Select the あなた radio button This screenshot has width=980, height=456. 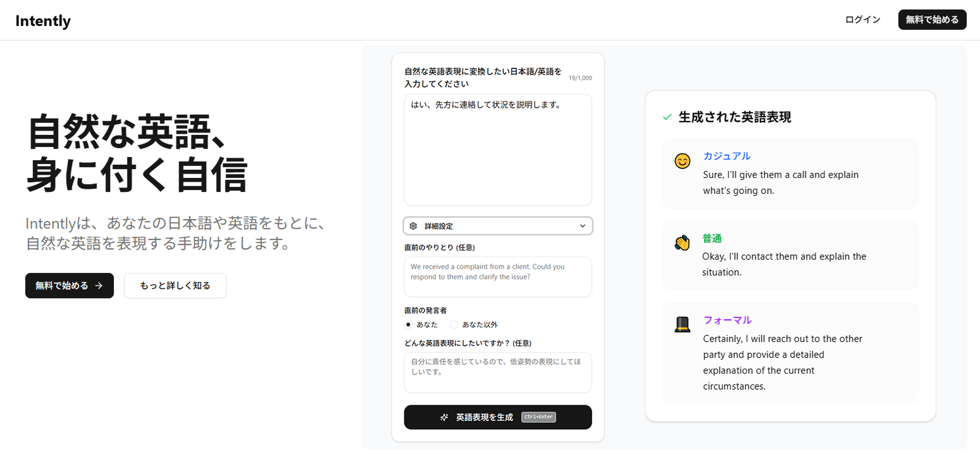(x=409, y=325)
